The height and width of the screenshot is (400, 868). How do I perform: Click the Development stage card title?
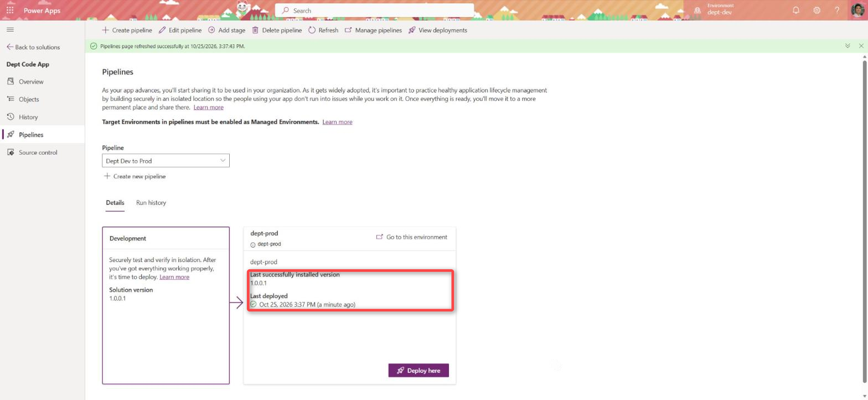pos(128,238)
